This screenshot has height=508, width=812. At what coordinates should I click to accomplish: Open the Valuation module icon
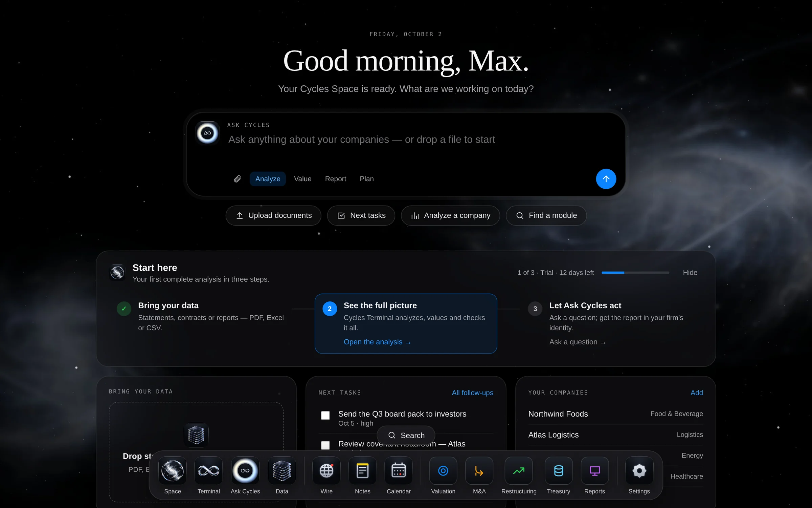tap(443, 471)
